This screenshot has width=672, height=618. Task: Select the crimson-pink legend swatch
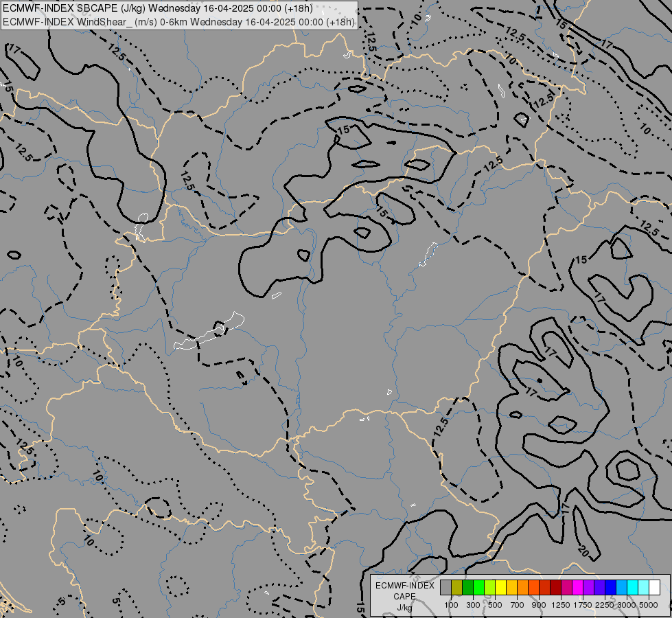(x=566, y=587)
